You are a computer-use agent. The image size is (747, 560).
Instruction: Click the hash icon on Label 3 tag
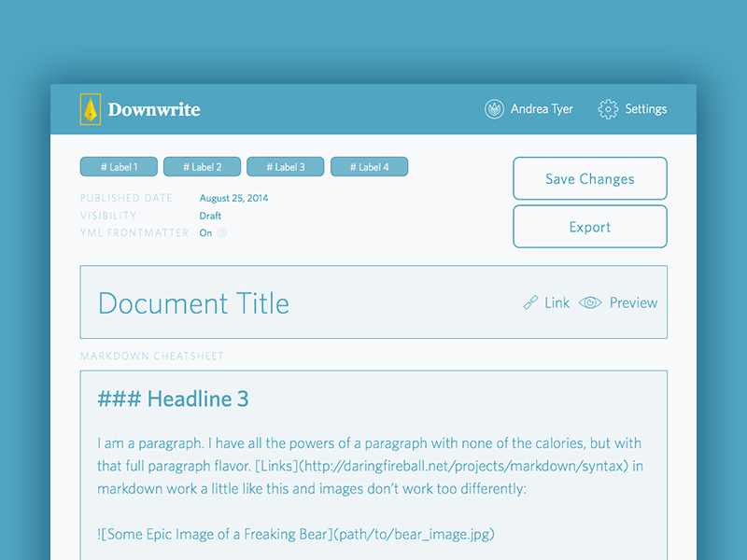pos(269,166)
